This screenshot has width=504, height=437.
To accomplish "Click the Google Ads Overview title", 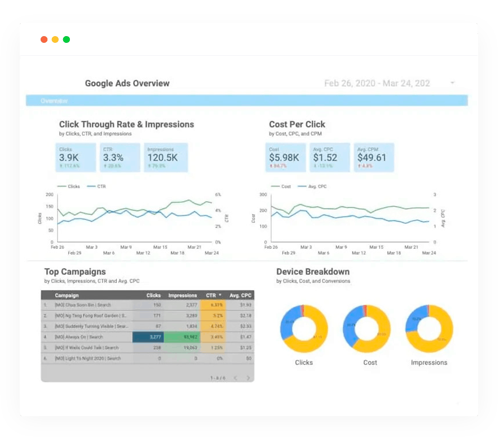I will pyautogui.click(x=127, y=83).
